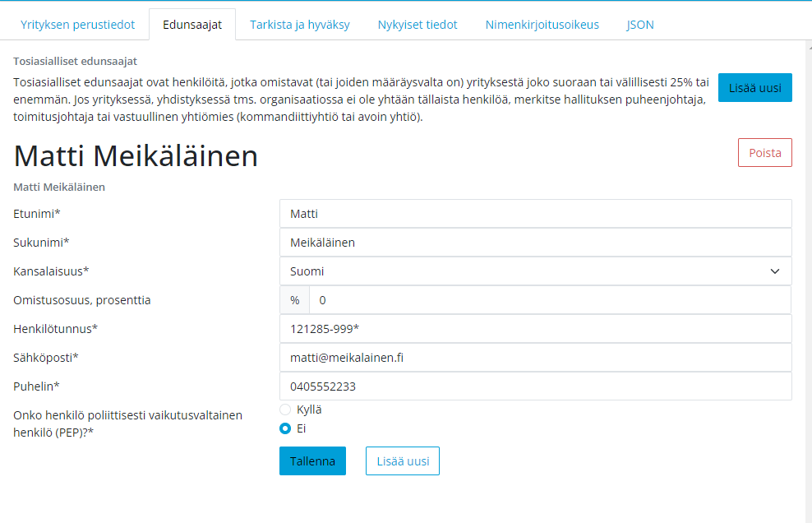Open the Yrityksen perustiedot tab
812x523 pixels.
78,25
